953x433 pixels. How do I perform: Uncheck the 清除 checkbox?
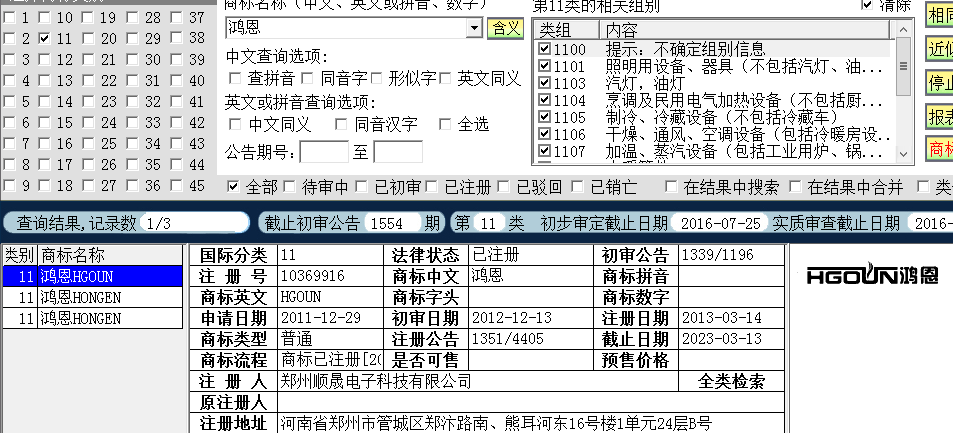pos(867,5)
